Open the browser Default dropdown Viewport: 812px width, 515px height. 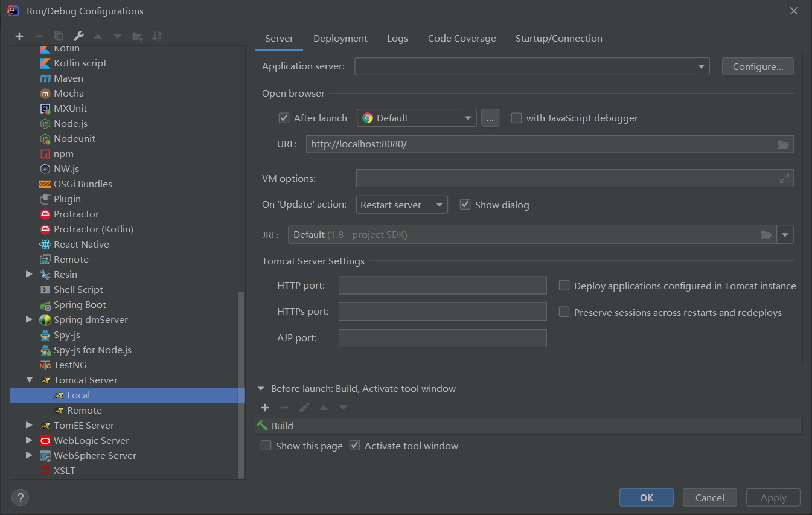click(417, 118)
